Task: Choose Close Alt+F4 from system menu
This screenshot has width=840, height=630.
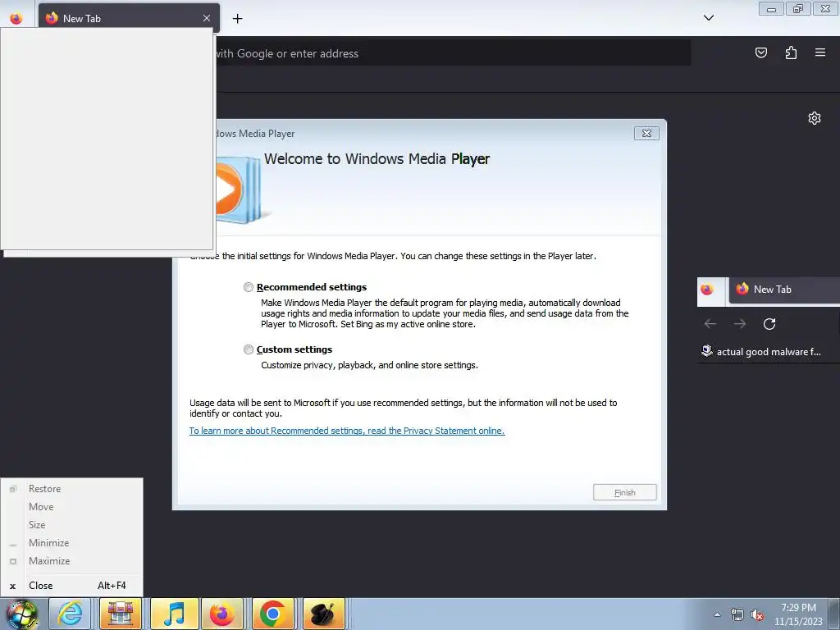Action: 72,586
